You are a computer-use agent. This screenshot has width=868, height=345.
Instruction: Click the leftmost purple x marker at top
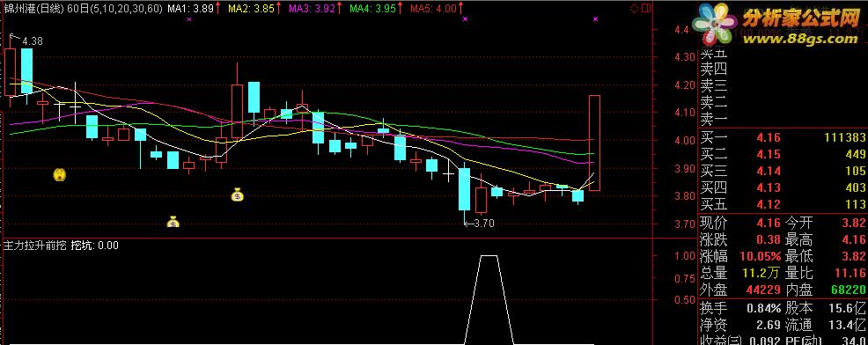(189, 18)
